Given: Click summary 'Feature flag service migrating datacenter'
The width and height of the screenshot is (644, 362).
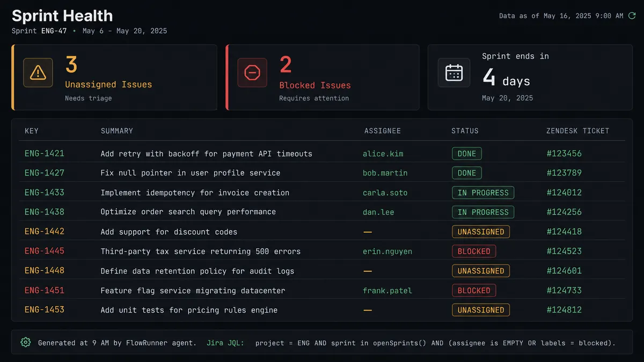Looking at the screenshot, I should 193,290.
